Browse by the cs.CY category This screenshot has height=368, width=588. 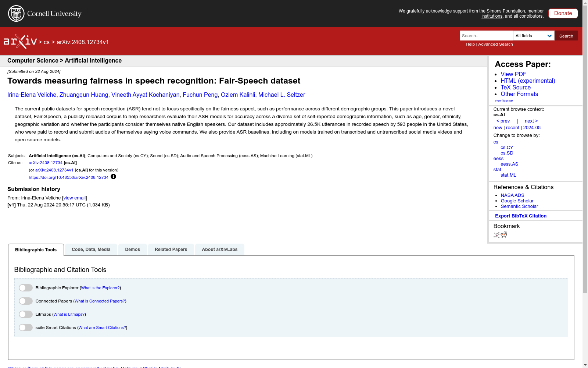point(507,148)
